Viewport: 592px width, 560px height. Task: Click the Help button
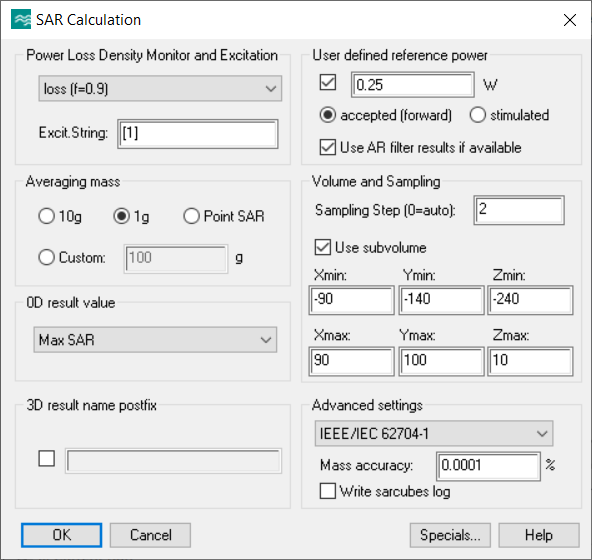[539, 535]
